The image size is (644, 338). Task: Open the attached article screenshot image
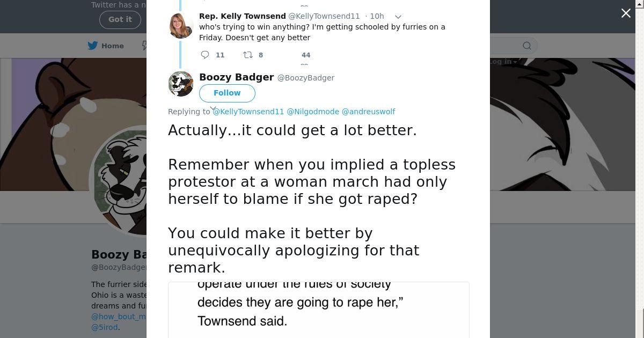pos(318,310)
